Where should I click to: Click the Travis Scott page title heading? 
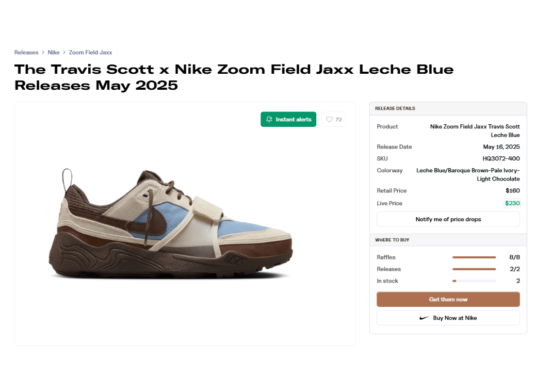pyautogui.click(x=234, y=77)
